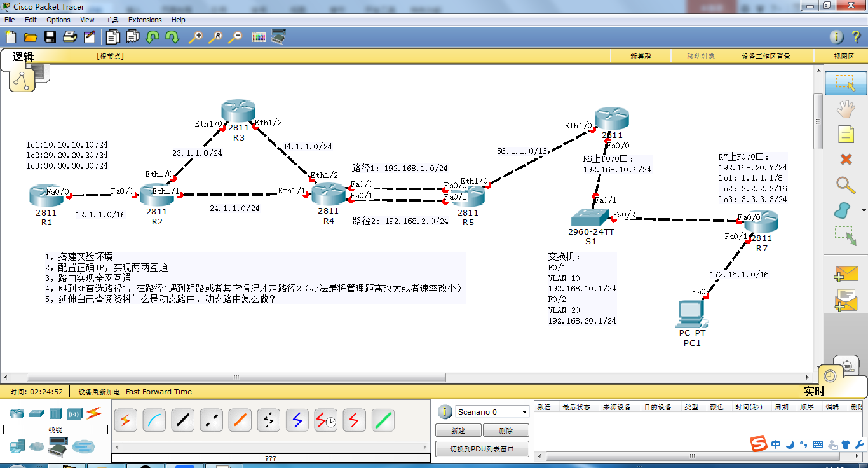This screenshot has width=868, height=468.
Task: Undo the last action
Action: point(153,37)
